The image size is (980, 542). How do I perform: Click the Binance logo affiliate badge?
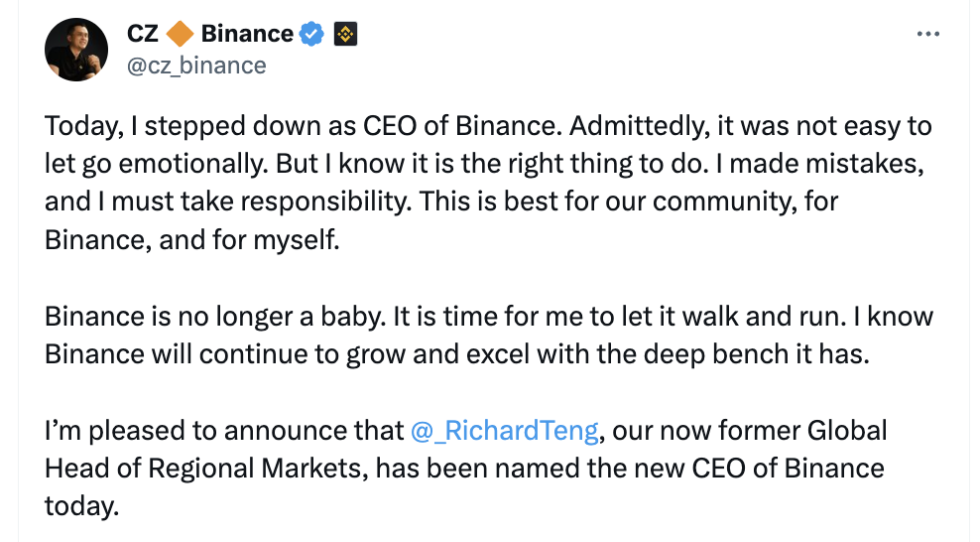pyautogui.click(x=345, y=34)
